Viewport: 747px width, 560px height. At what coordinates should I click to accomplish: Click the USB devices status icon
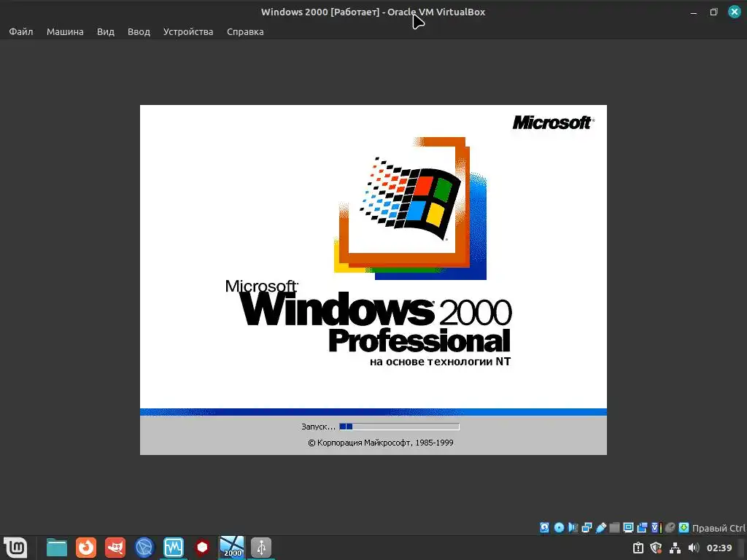click(601, 527)
